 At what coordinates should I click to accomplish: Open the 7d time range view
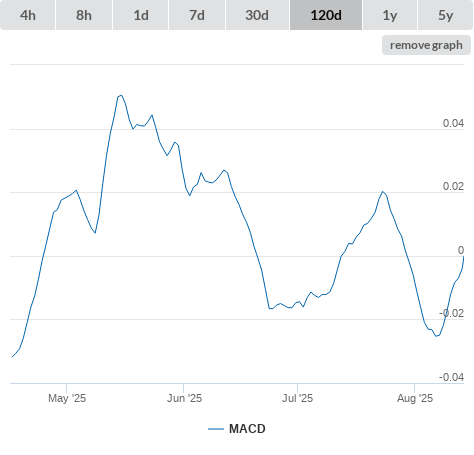pos(197,15)
